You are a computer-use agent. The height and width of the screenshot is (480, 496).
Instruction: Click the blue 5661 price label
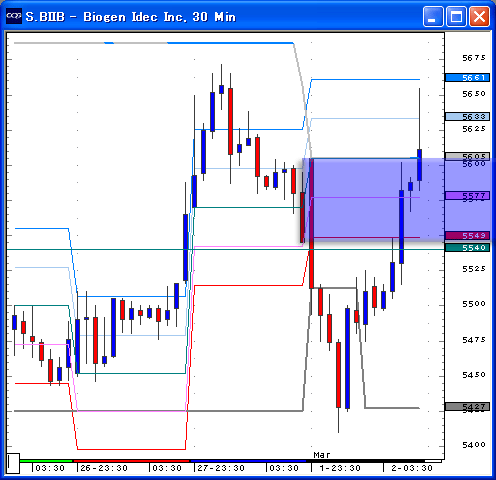[x=467, y=78]
